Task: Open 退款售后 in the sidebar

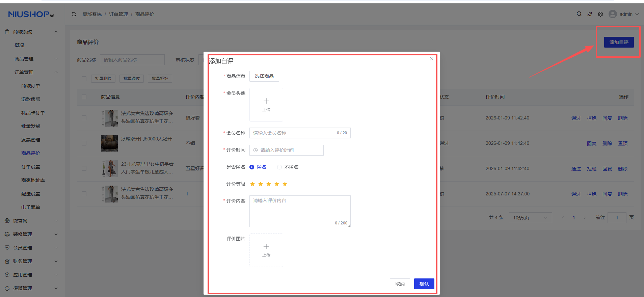Action: pyautogui.click(x=31, y=99)
